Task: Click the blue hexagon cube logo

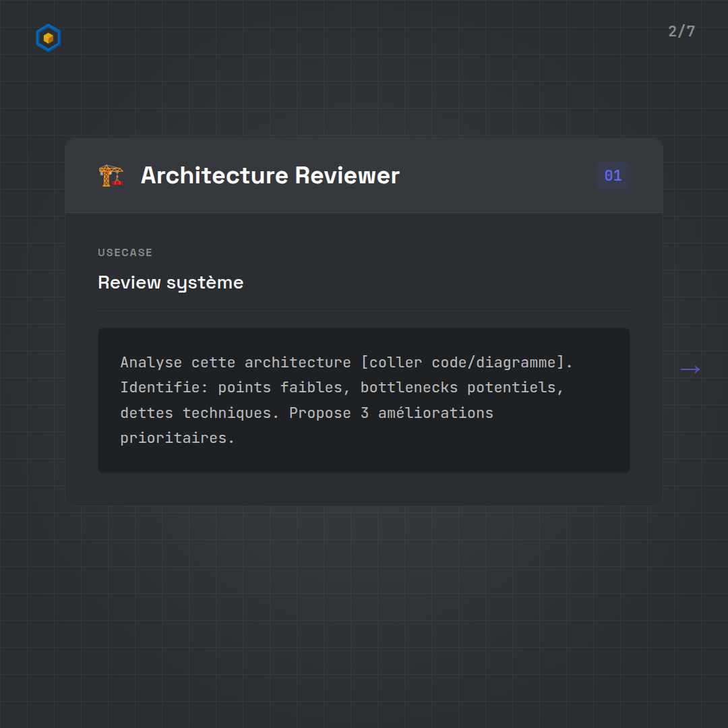Action: point(48,38)
